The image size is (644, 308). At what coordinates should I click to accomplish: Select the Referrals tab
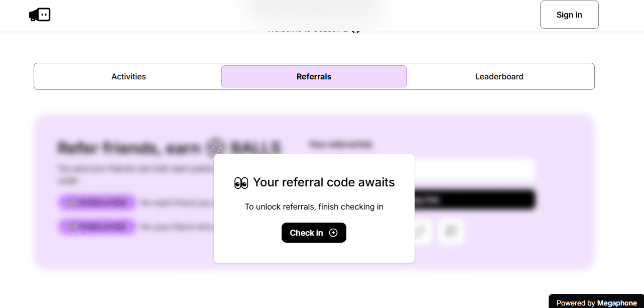314,76
